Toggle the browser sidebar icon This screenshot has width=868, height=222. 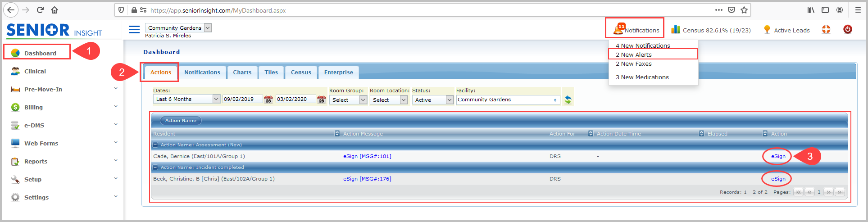tap(825, 10)
